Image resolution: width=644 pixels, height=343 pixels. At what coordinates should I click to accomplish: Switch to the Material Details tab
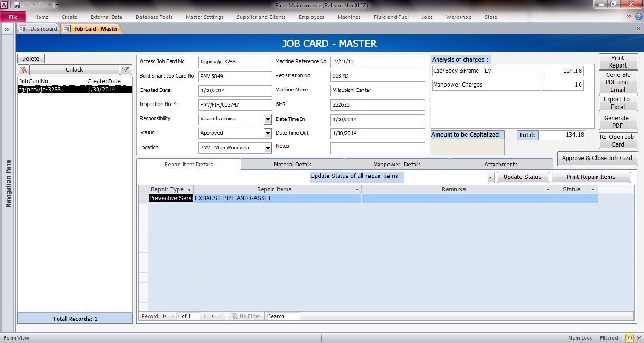pyautogui.click(x=293, y=164)
